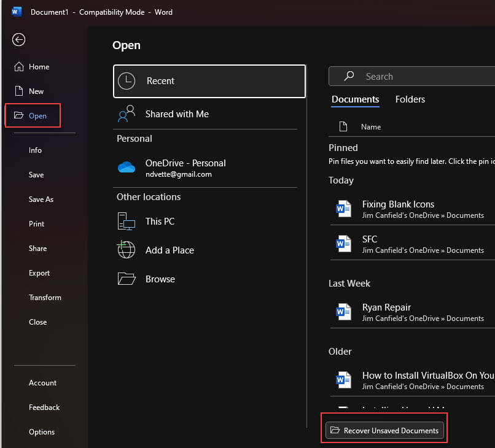The image size is (495, 448).
Task: Select This PC location
Action: click(205, 222)
